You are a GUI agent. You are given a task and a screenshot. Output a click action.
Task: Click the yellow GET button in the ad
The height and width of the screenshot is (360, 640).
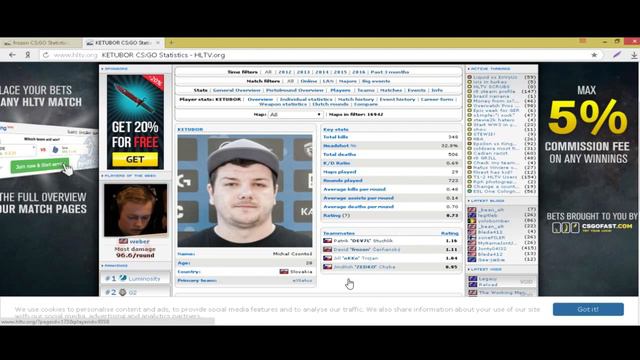click(x=135, y=159)
